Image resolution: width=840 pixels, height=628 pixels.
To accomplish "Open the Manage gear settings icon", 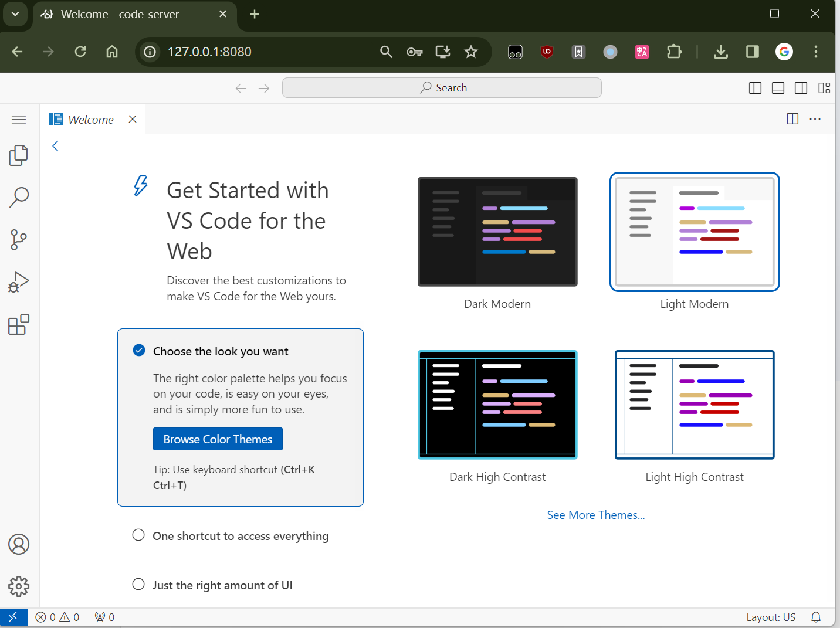I will click(x=19, y=586).
